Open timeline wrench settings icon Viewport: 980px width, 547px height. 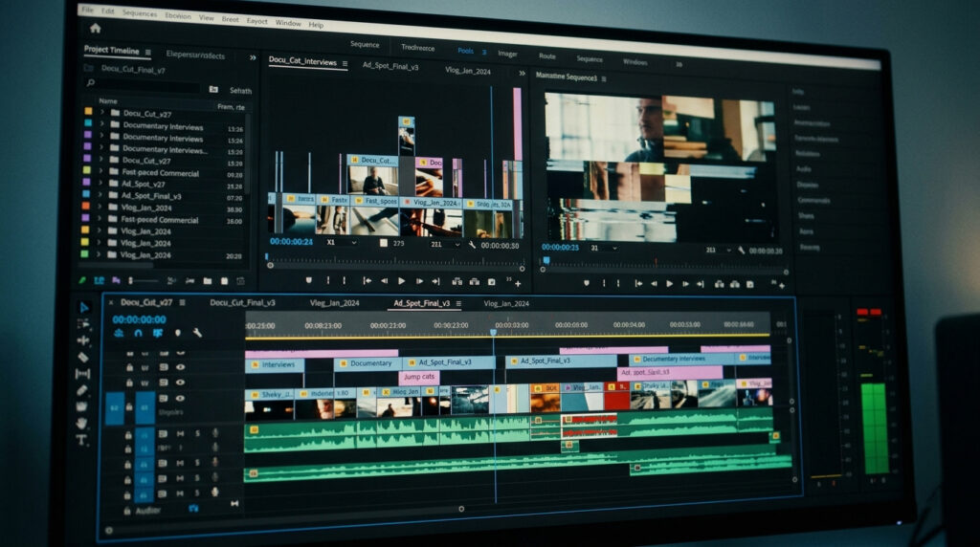(197, 334)
